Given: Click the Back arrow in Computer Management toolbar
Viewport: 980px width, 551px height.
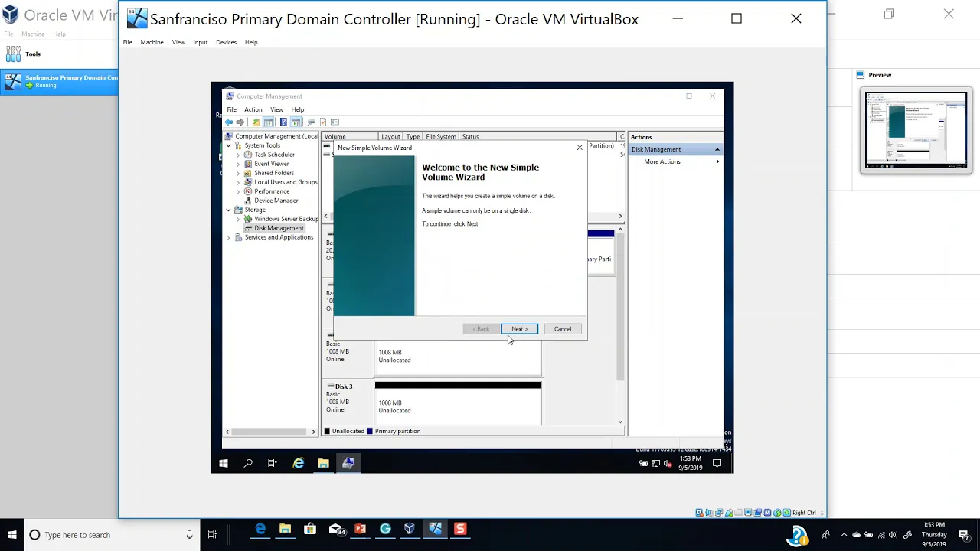Looking at the screenshot, I should (228, 122).
